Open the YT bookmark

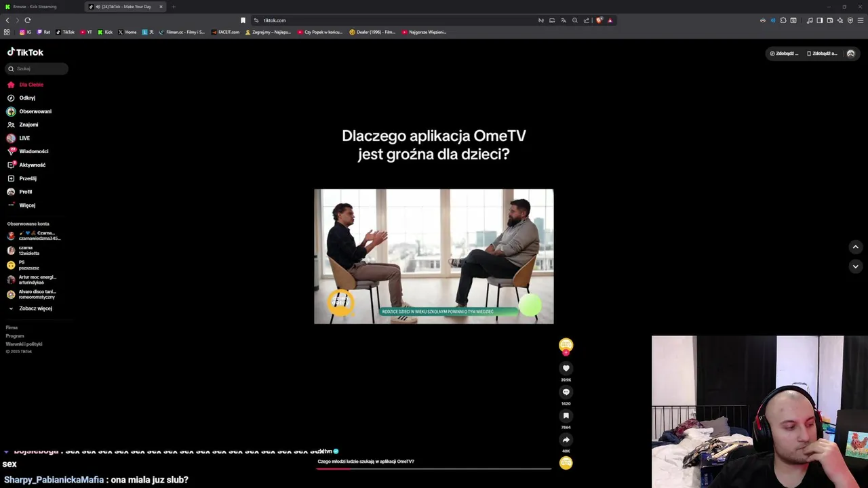(86, 32)
